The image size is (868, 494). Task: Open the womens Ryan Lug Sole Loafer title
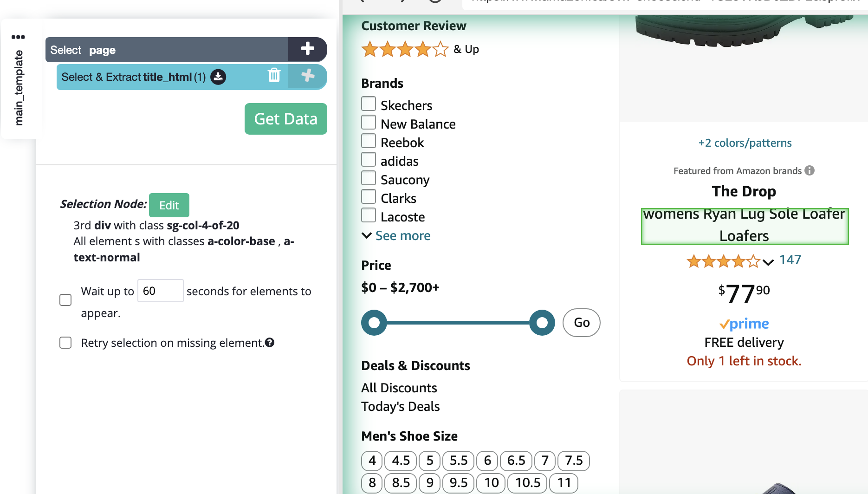click(x=745, y=226)
